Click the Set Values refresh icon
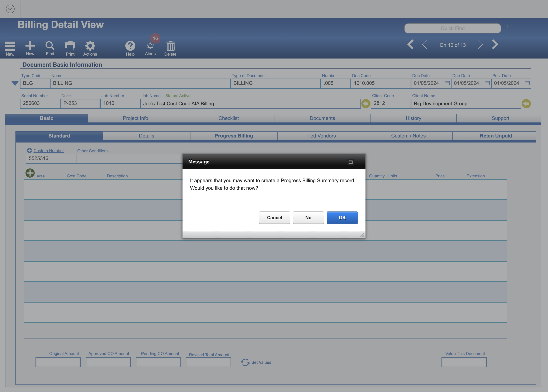 [x=245, y=362]
